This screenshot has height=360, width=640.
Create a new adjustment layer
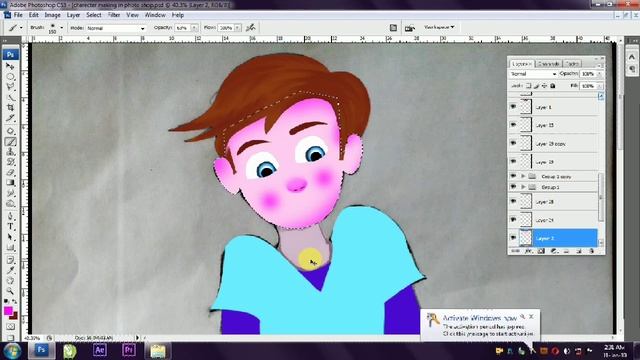click(x=554, y=251)
